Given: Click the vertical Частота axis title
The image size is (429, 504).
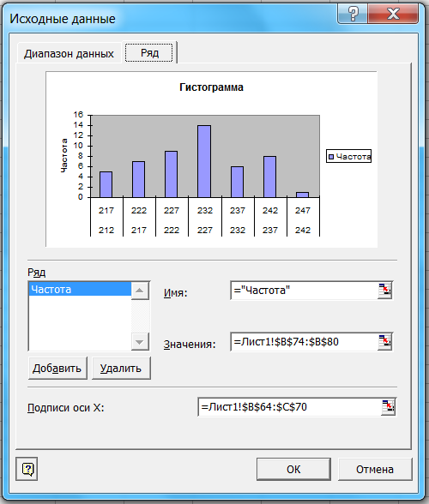Looking at the screenshot, I should (64, 156).
